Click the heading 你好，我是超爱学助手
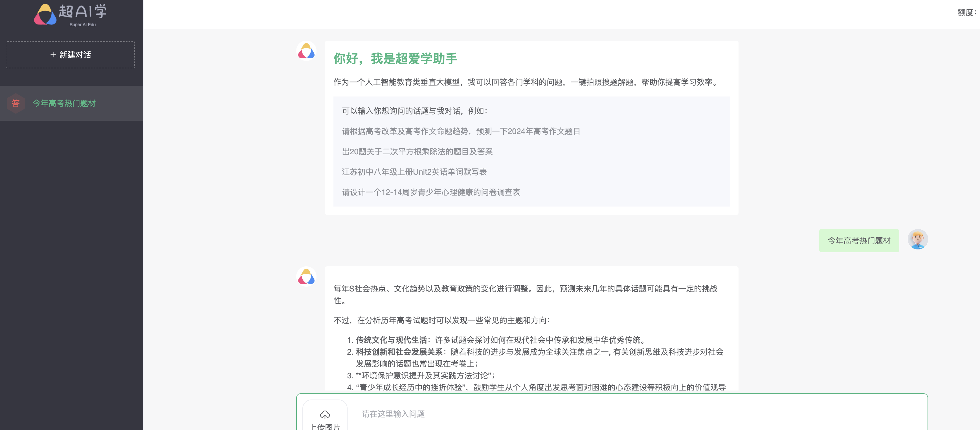980x430 pixels. pyautogui.click(x=395, y=59)
